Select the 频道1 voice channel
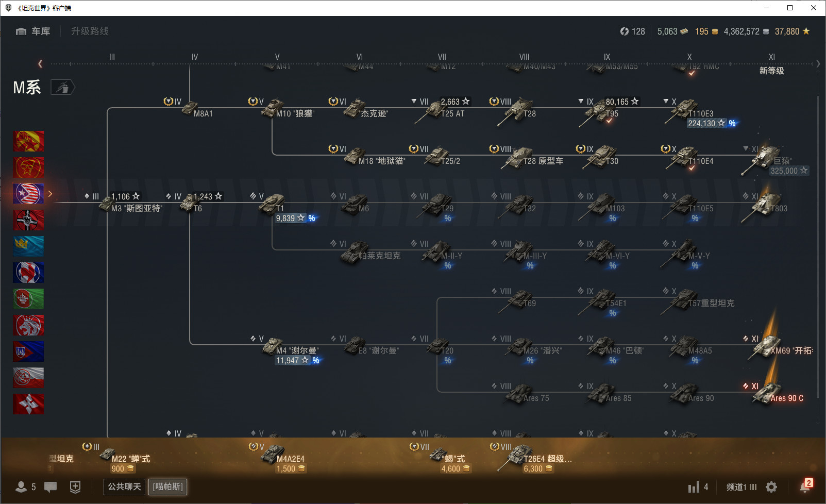 coord(741,487)
